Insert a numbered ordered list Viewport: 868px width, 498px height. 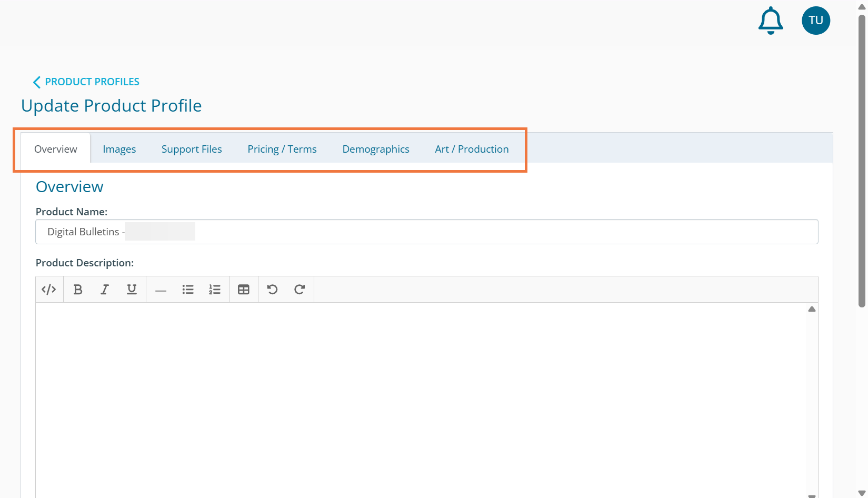[215, 290]
